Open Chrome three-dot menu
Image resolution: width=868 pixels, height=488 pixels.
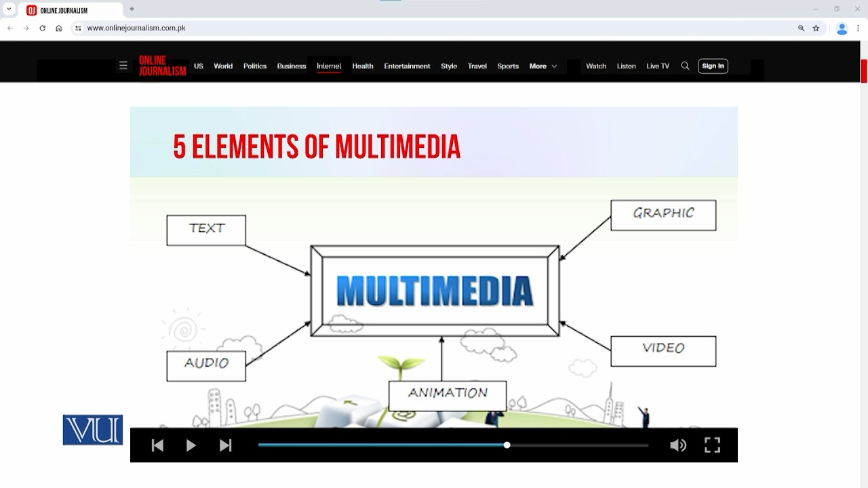[858, 28]
